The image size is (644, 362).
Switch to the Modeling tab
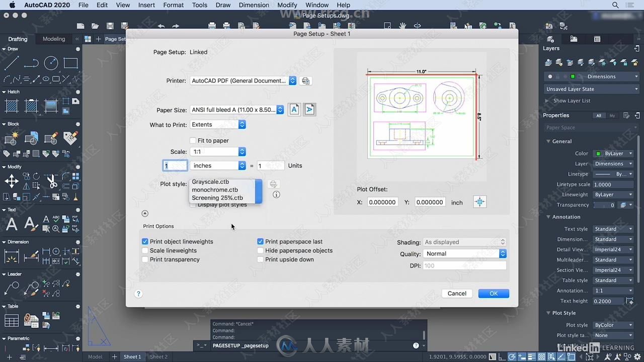(x=54, y=39)
